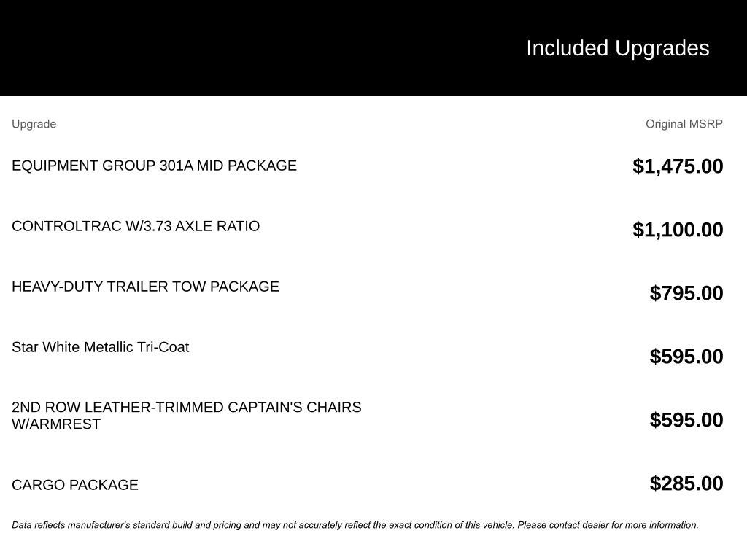Viewport: 747px width, 560px height.
Task: Select Star White Metallic Tri-Coat upgrade
Action: click(x=100, y=347)
